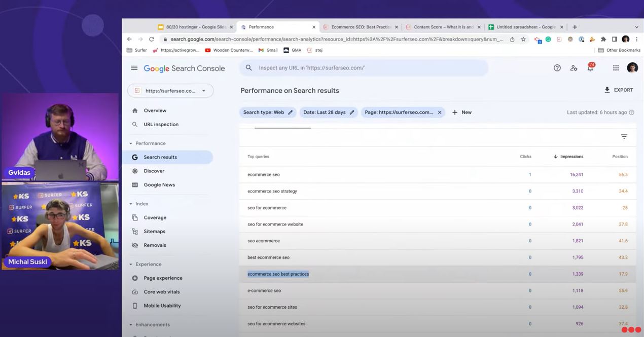This screenshot has width=644, height=337.
Task: Click the Discover asterisk icon
Action: pyautogui.click(x=135, y=171)
